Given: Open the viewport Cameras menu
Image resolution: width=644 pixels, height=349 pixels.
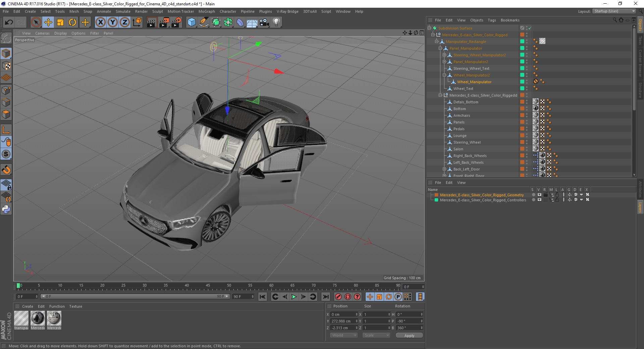Looking at the screenshot, I should tap(42, 33).
